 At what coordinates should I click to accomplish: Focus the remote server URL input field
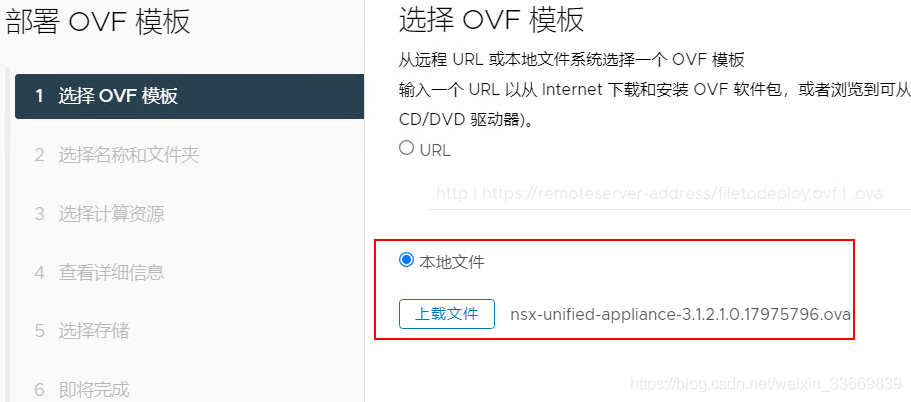(669, 193)
